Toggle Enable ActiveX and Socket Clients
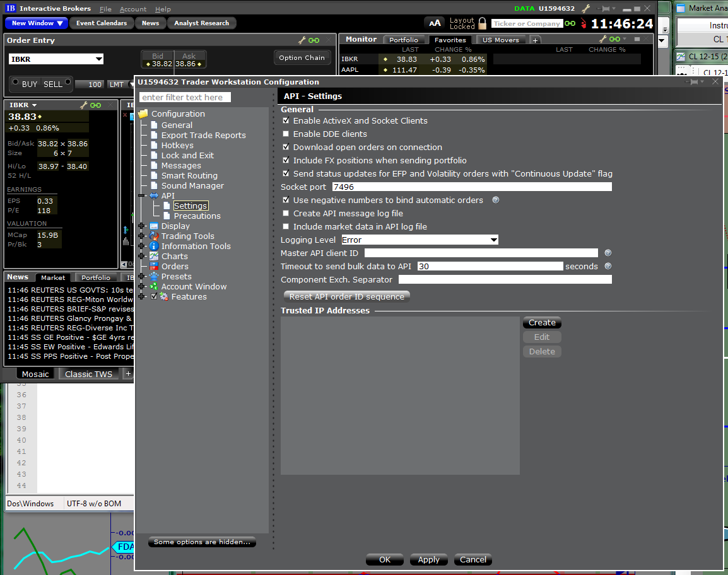The width and height of the screenshot is (728, 575). [x=286, y=120]
